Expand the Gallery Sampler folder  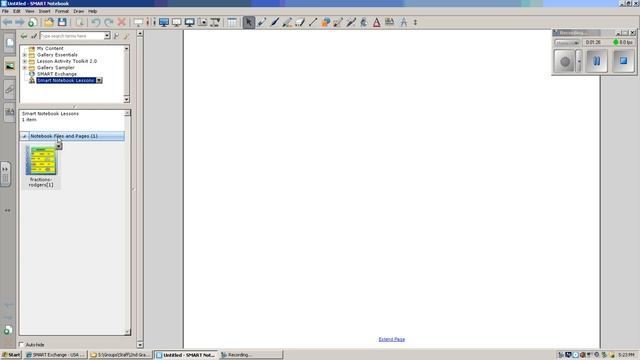pyautogui.click(x=24, y=68)
